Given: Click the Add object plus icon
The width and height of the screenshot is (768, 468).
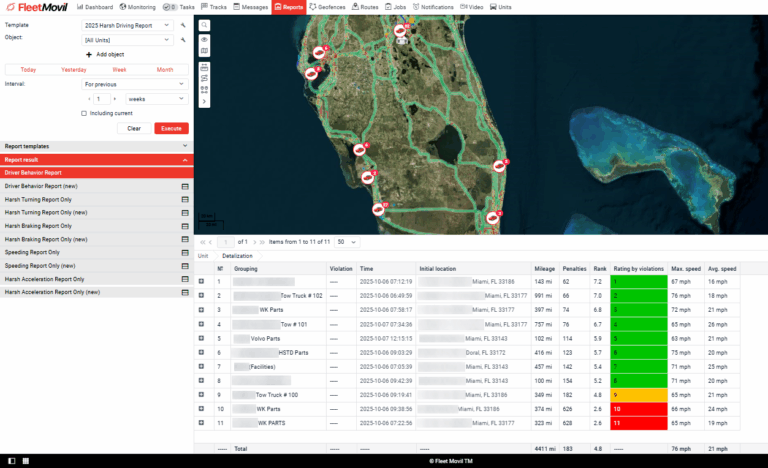Looking at the screenshot, I should 89,54.
